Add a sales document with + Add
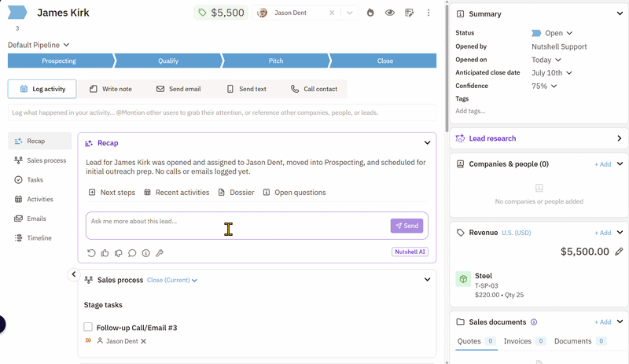Screen dimensions: 629x364 coord(602,322)
